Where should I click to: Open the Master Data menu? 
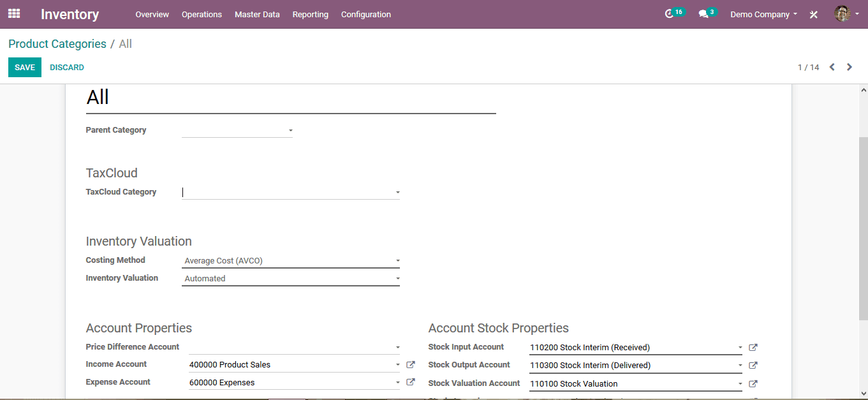(257, 14)
